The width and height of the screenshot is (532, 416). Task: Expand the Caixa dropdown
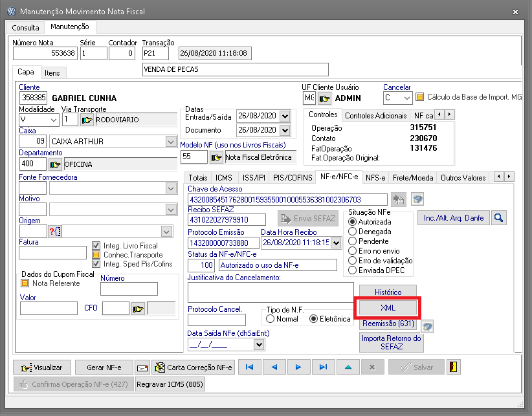[171, 141]
